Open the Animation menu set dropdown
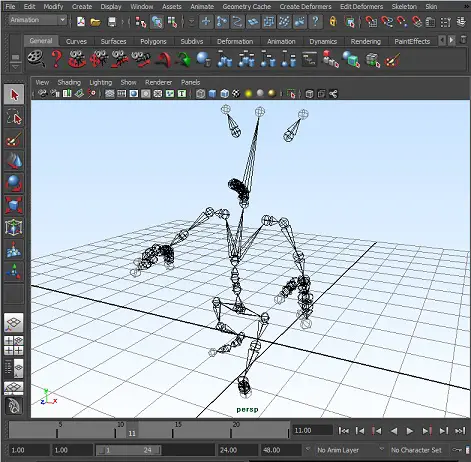This screenshot has height=462, width=471. pyautogui.click(x=38, y=20)
